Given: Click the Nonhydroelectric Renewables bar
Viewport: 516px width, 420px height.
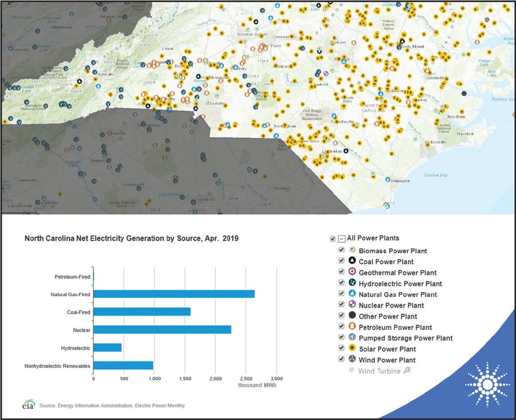Looking at the screenshot, I should click(123, 365).
